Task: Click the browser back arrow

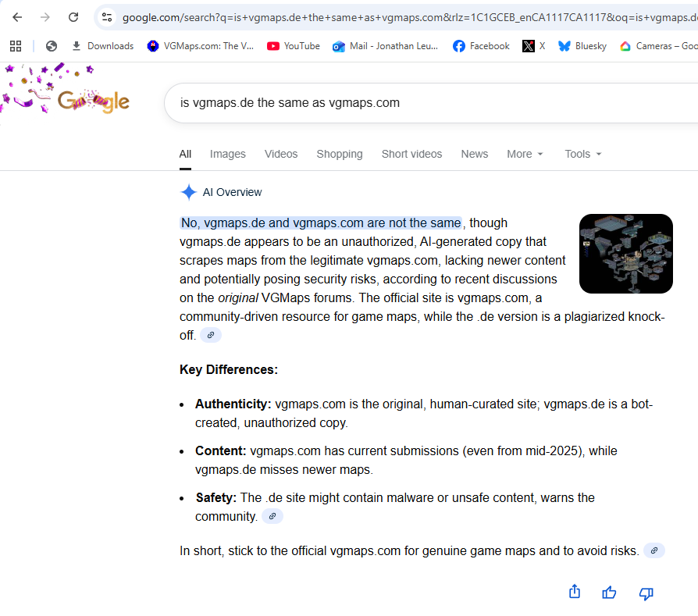Action: click(17, 17)
